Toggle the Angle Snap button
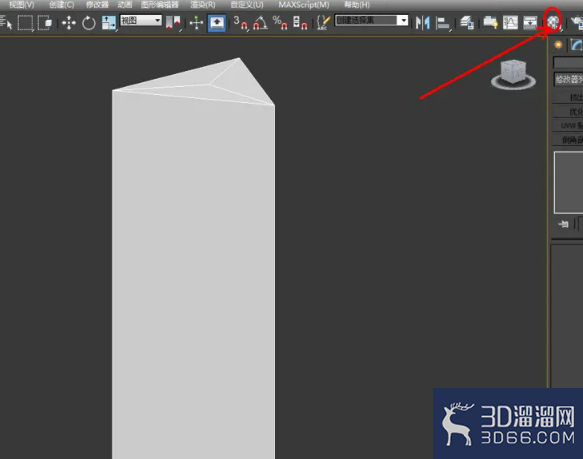This screenshot has width=583, height=459. [x=260, y=23]
